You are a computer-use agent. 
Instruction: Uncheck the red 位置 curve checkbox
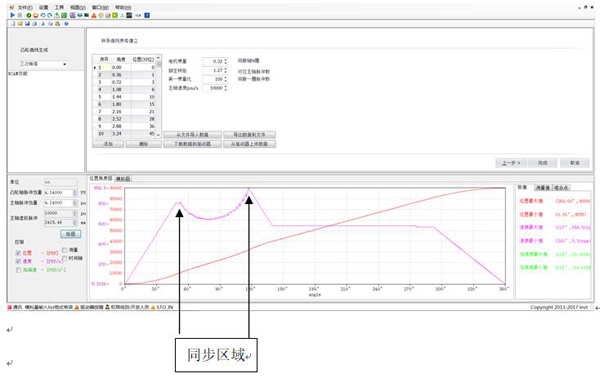click(x=18, y=253)
